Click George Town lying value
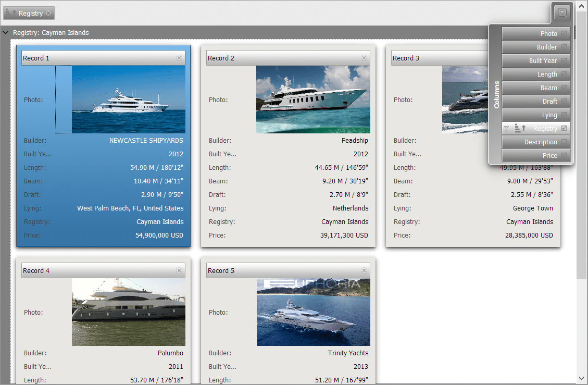This screenshot has width=588, height=385. pyautogui.click(x=533, y=208)
